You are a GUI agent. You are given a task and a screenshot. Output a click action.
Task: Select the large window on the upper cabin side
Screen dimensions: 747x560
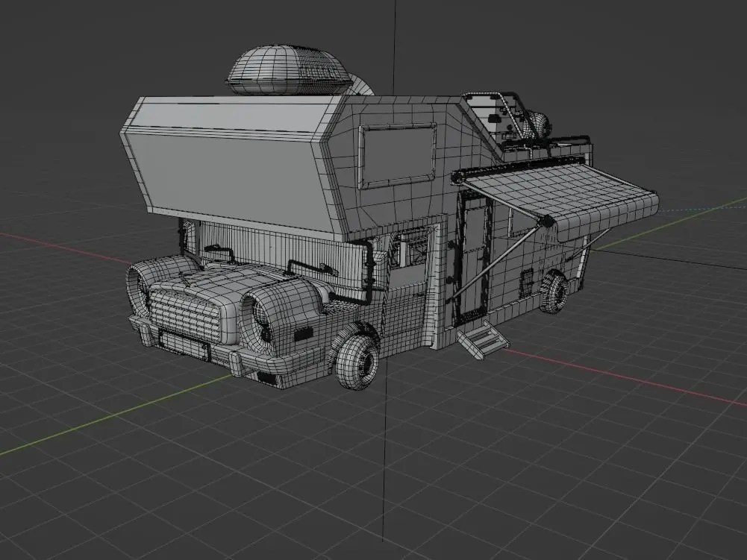click(x=397, y=156)
